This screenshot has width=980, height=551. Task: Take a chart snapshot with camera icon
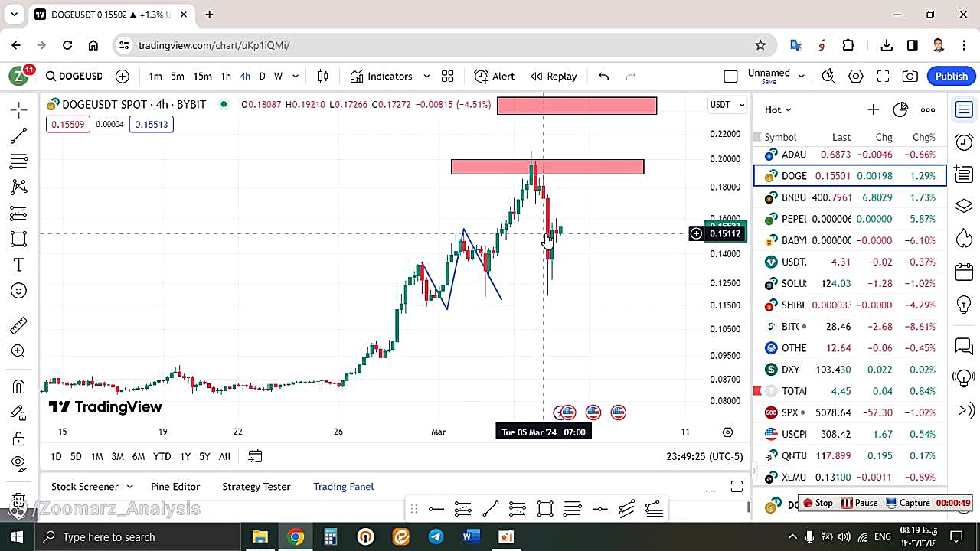point(910,76)
